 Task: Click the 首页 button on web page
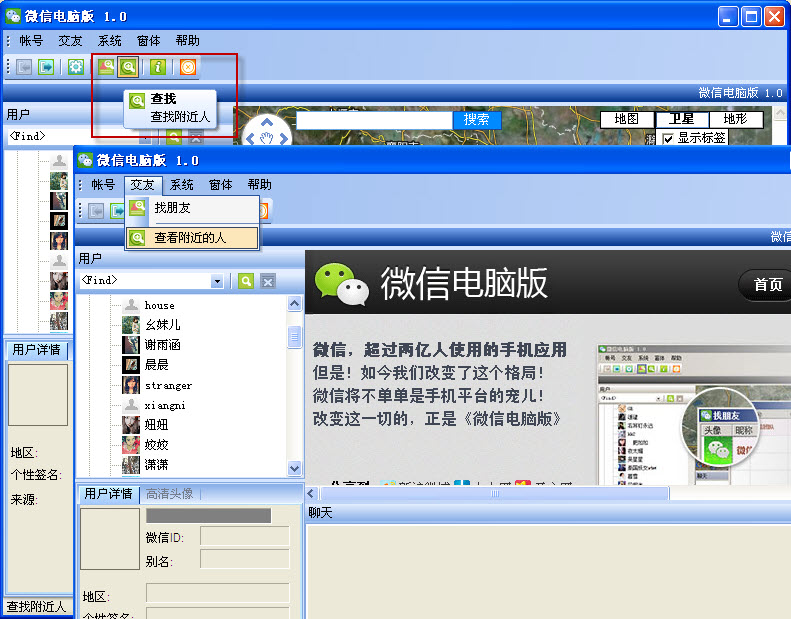click(766, 285)
